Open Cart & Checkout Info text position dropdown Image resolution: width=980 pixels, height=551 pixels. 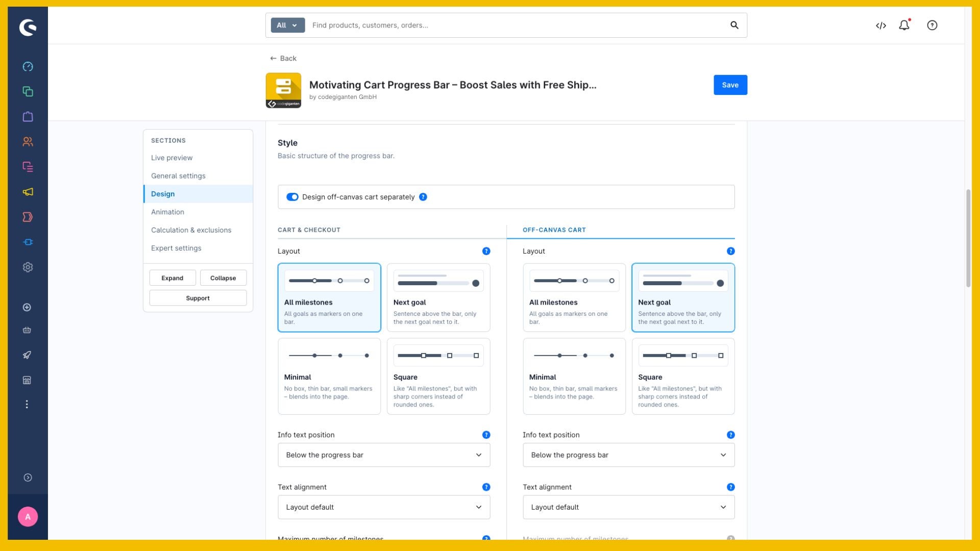coord(384,455)
